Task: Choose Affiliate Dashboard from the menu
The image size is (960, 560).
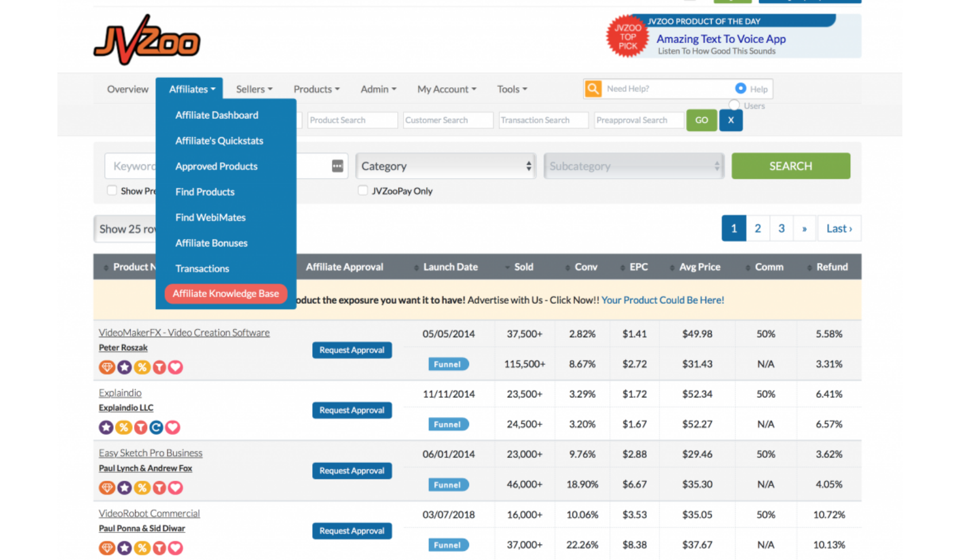Action: click(217, 115)
